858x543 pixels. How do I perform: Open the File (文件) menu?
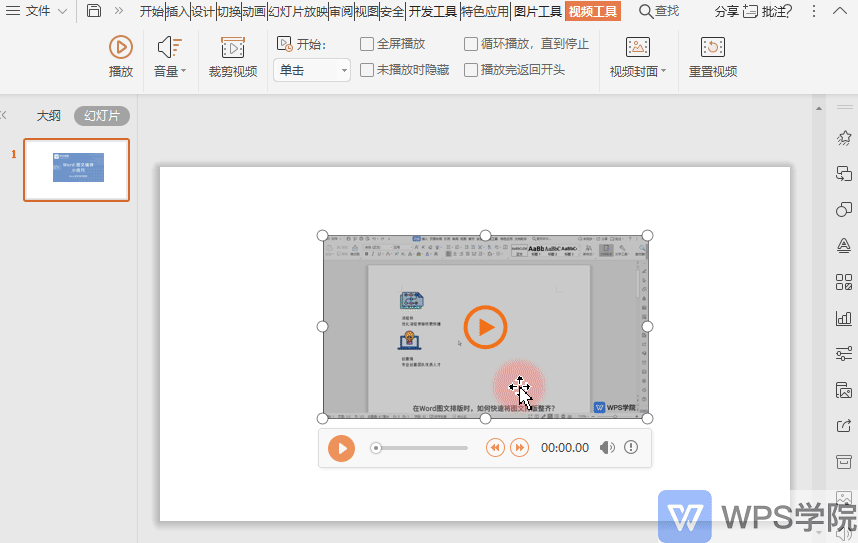36,11
